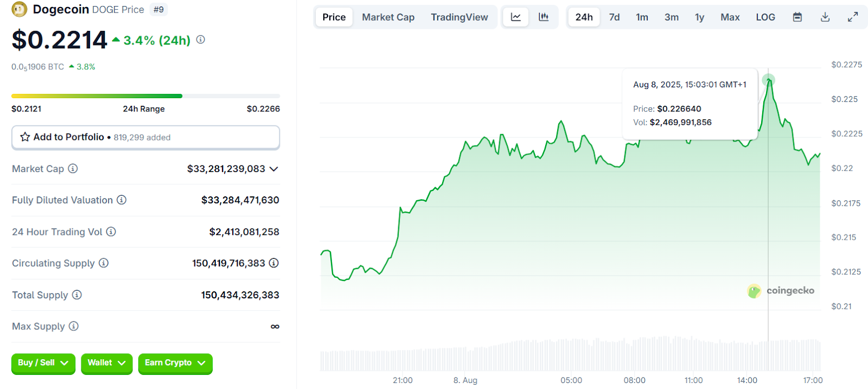
Task: Expand Market Cap value chevron
Action: click(274, 169)
